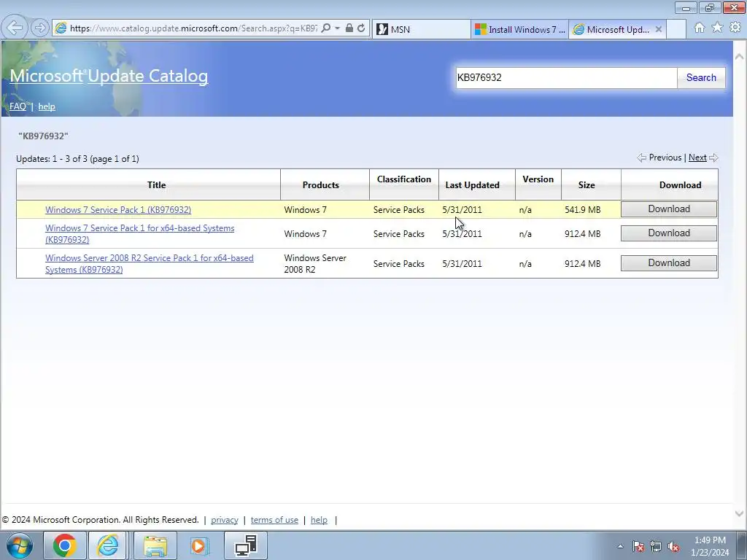Download Windows Server 2008 R2 Service Pack
This screenshot has height=560, width=747.
point(669,262)
